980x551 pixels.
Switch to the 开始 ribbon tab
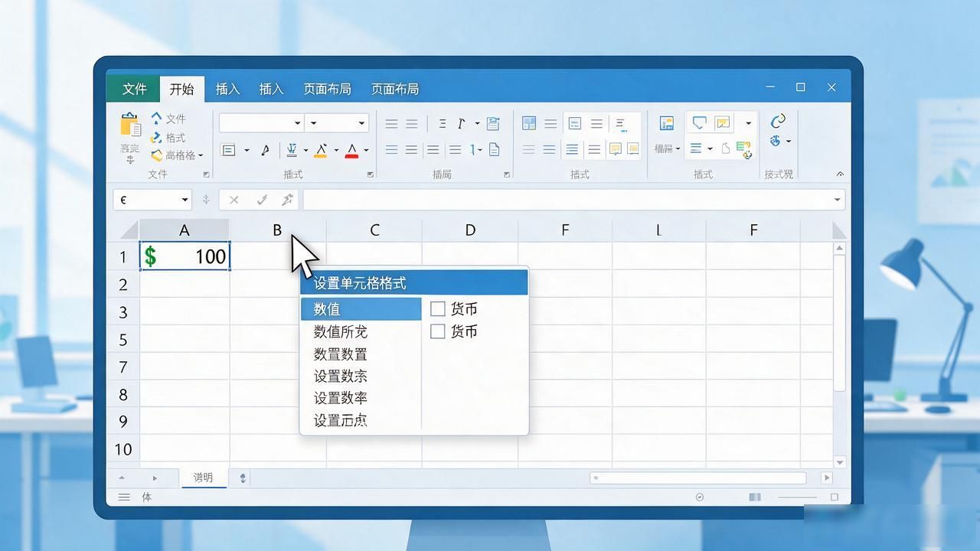[x=182, y=89]
